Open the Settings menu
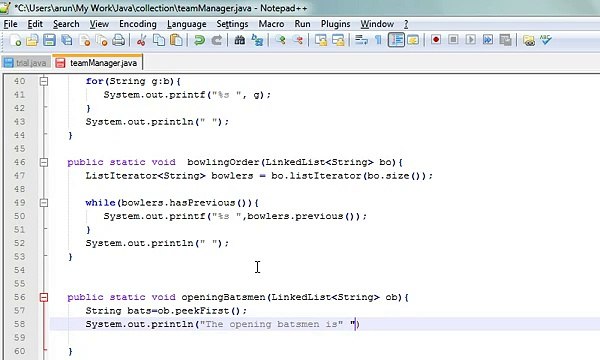 coord(232,24)
